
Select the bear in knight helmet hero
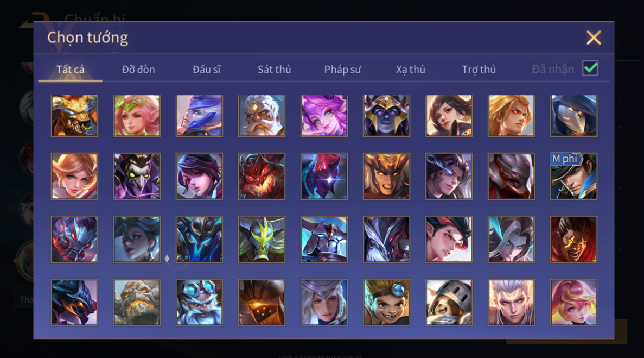449,302
